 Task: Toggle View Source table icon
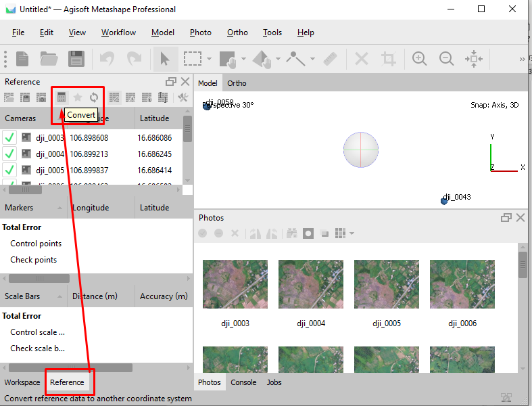pyautogui.click(x=114, y=98)
